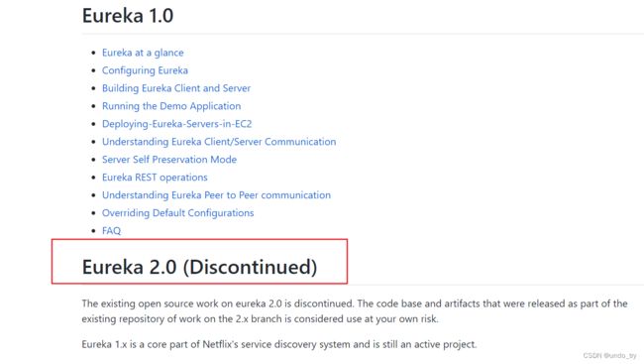Click the sentence about Eureka 1.x active project
Viewport: 644px width, 364px height.
(278, 344)
